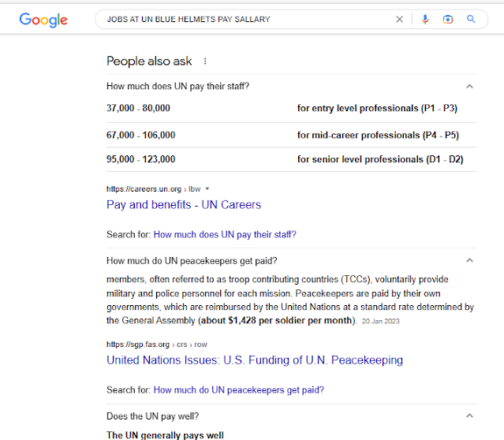Click the '20 Jan 2023' date text
The width and height of the screenshot is (504, 440).
381,321
